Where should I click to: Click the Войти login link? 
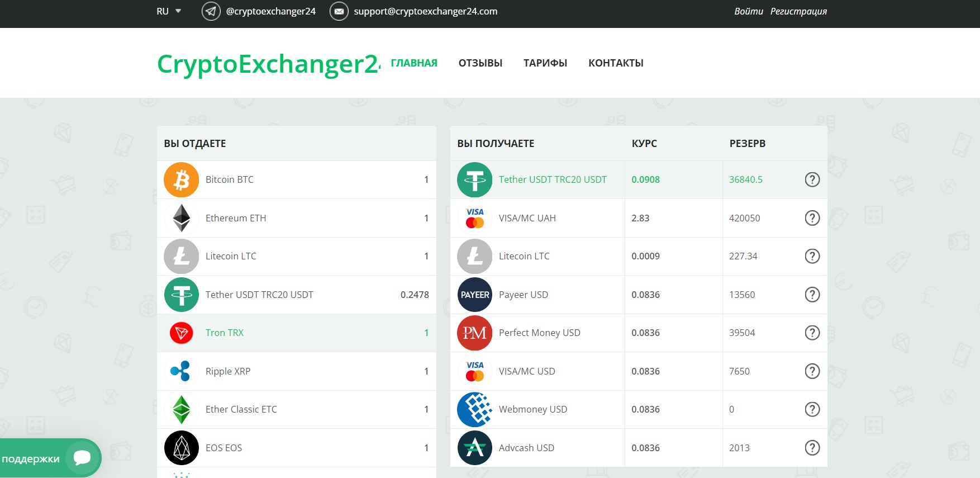[749, 11]
